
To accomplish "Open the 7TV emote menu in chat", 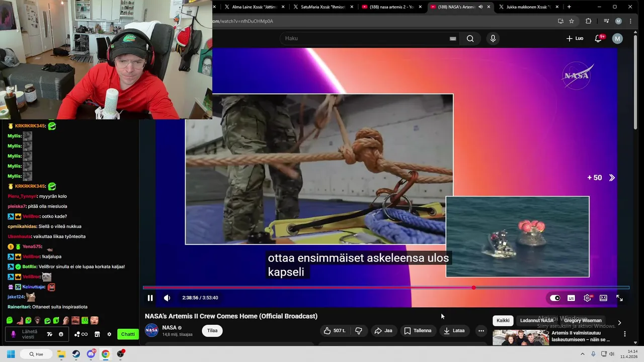I will (50, 334).
